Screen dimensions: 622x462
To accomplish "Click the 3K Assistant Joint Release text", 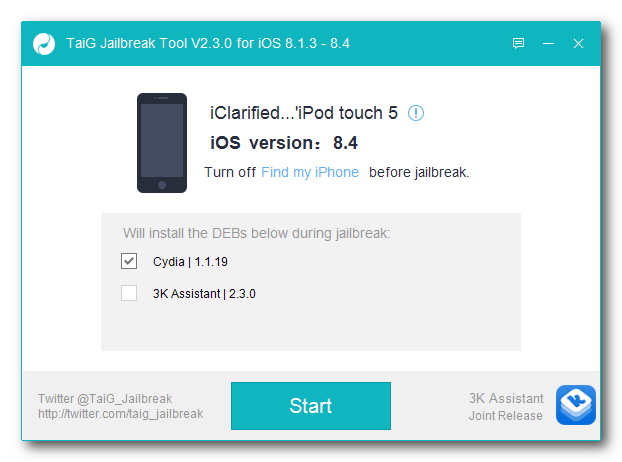I will tap(506, 407).
